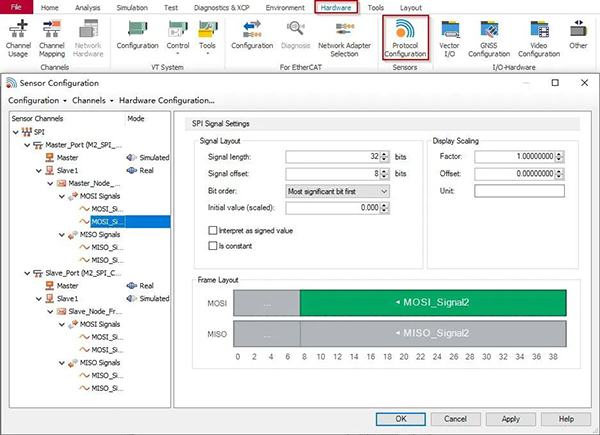Select the Master_Node frame item

click(94, 183)
